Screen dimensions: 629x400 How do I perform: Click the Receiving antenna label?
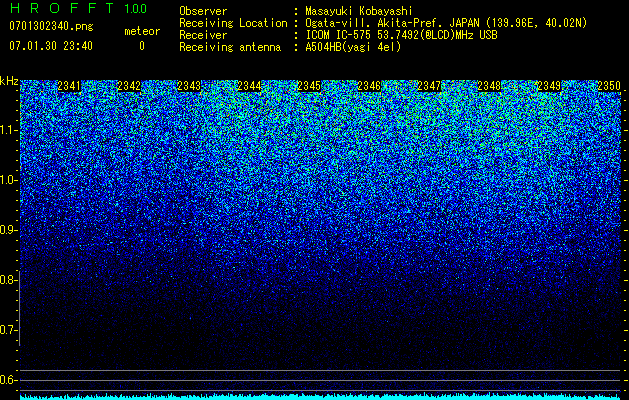tap(230, 47)
